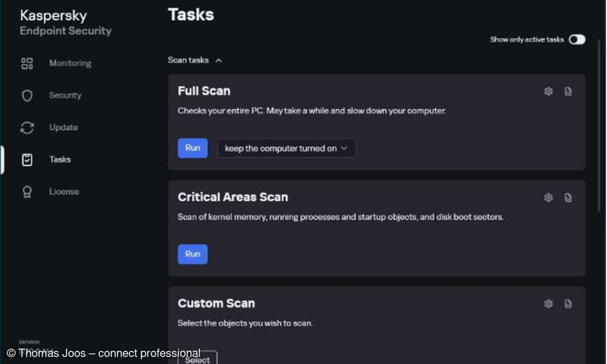Toggle Show only active tasks switch
The image size is (607, 364).
[577, 39]
